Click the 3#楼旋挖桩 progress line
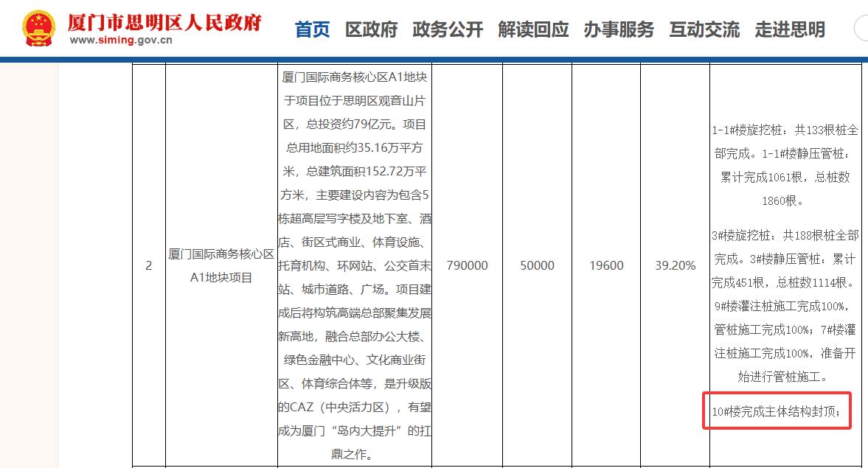This screenshot has height=468, width=868. (x=785, y=236)
